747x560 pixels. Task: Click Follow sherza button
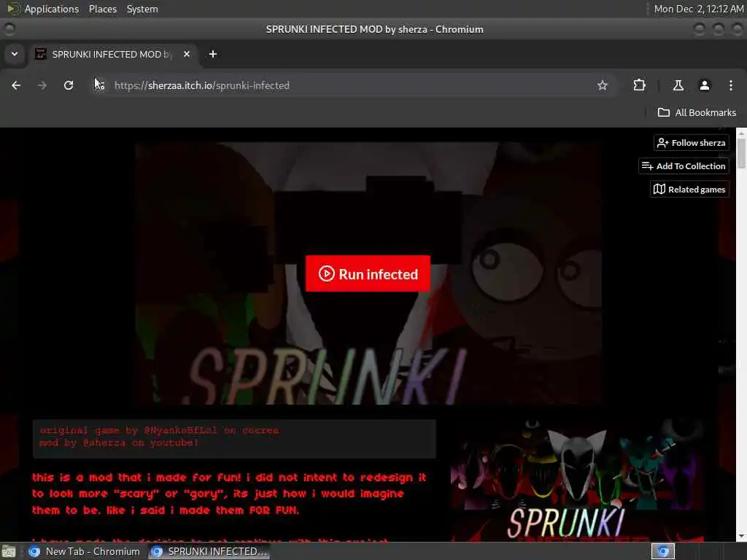click(692, 143)
